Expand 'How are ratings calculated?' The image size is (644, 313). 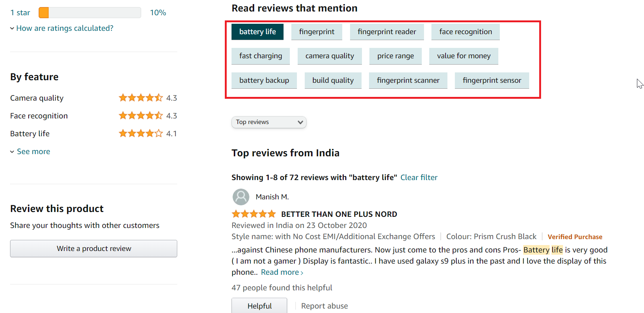click(64, 28)
